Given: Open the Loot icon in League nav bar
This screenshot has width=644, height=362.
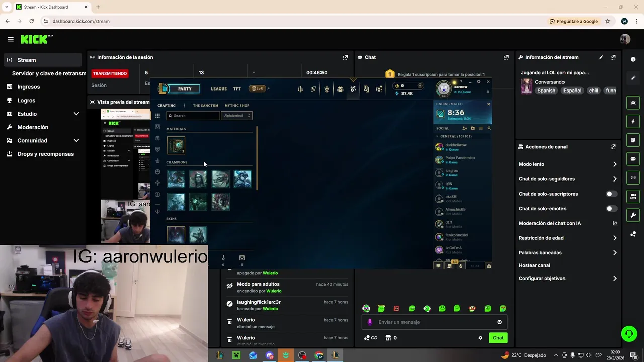Looking at the screenshot, I should click(x=353, y=89).
